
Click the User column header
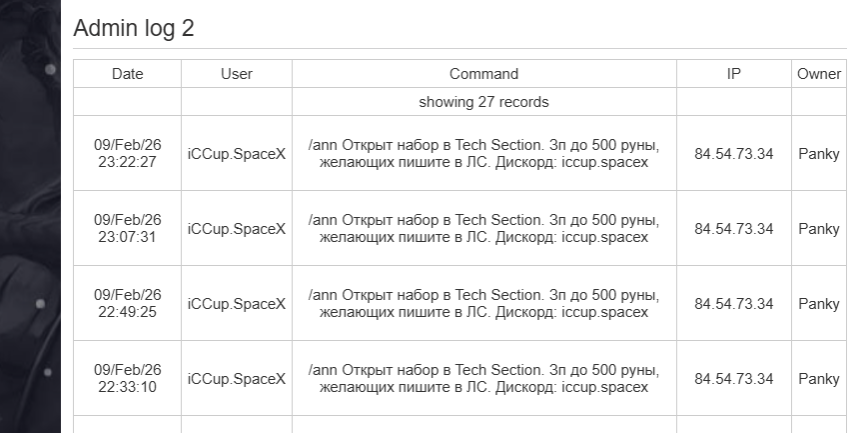[x=237, y=73]
